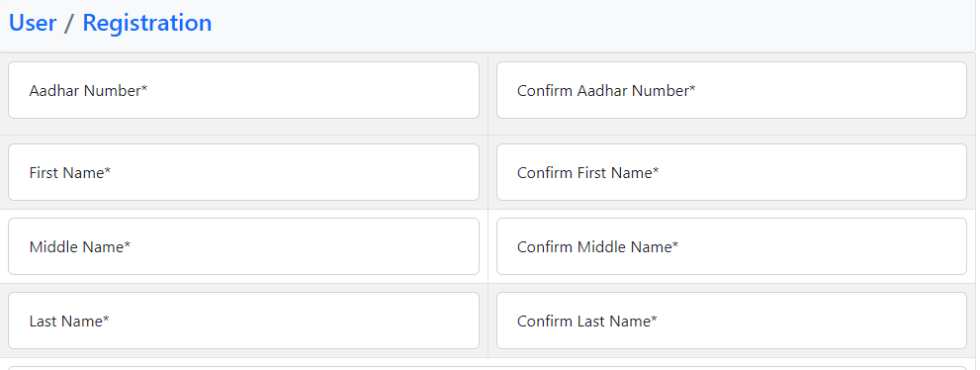This screenshot has width=980, height=370.
Task: Click the "Confirm First Name*" label text
Action: (588, 172)
